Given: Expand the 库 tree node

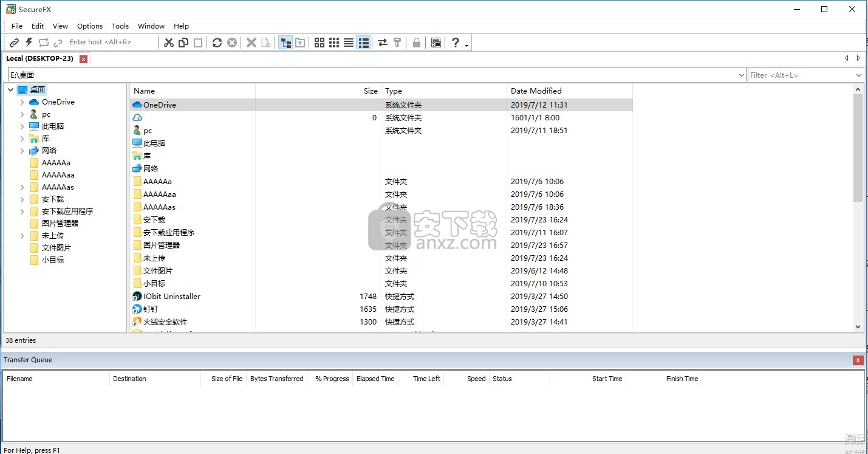Looking at the screenshot, I should pos(22,138).
